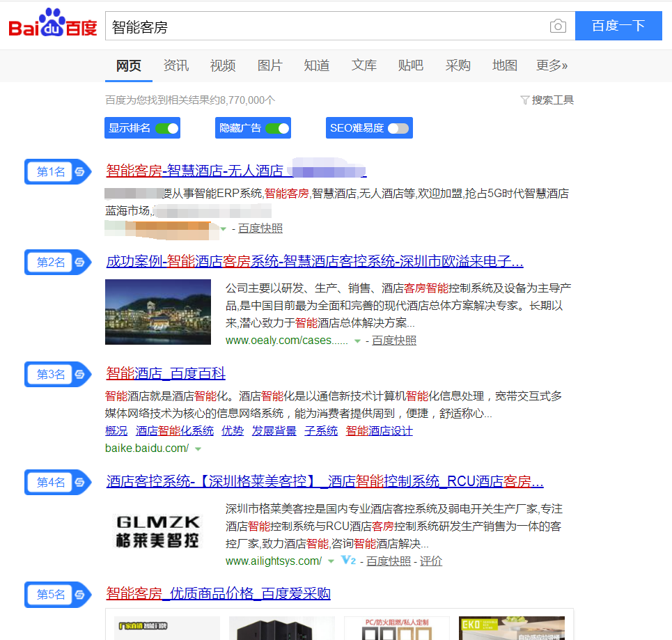Toggle the 隐藏广告 switch
Screen dimensions: 672x640
coord(277,128)
